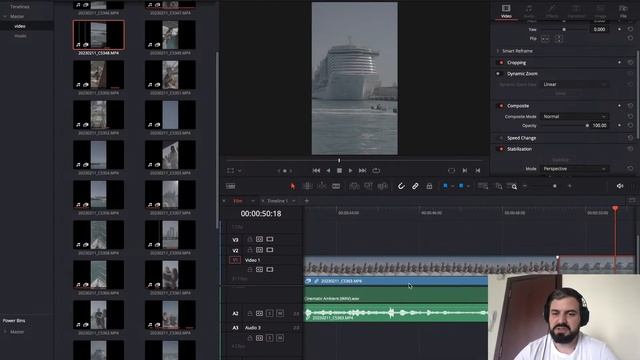Select the Blade Edit Mode tool
This screenshot has width=640, height=360.
tap(336, 186)
